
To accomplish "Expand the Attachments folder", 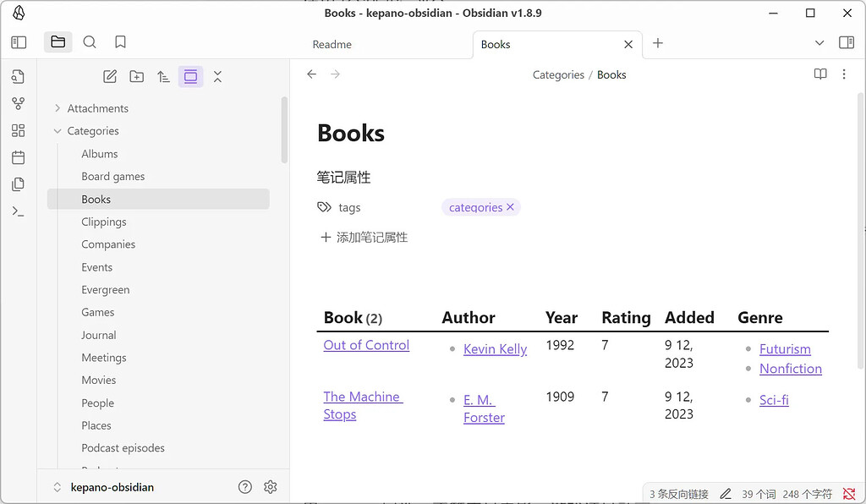I will (x=58, y=108).
